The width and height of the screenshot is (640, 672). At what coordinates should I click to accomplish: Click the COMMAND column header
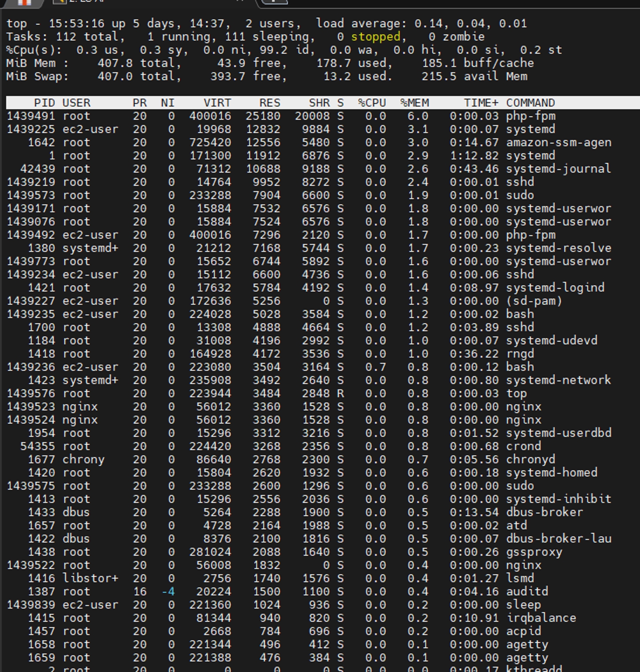(530, 103)
